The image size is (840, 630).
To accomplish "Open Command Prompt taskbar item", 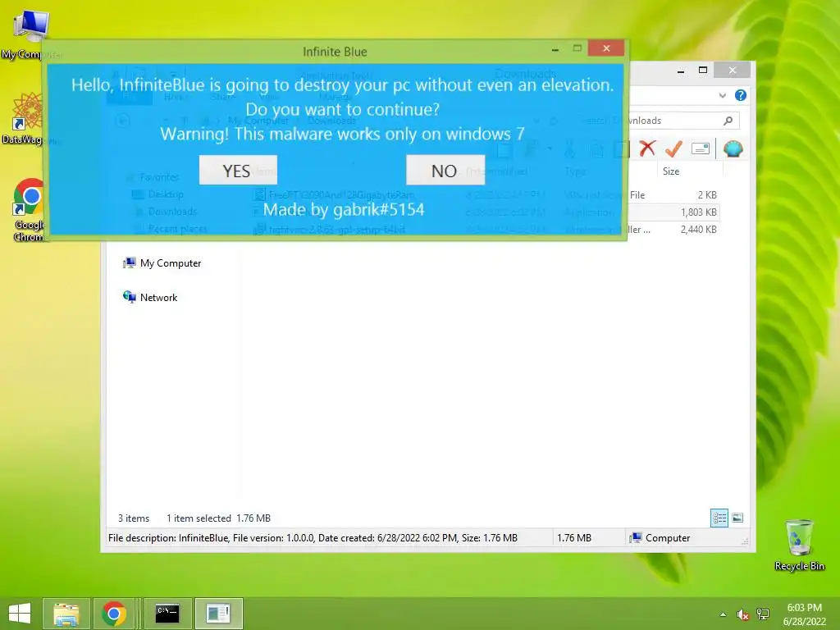I will click(167, 614).
